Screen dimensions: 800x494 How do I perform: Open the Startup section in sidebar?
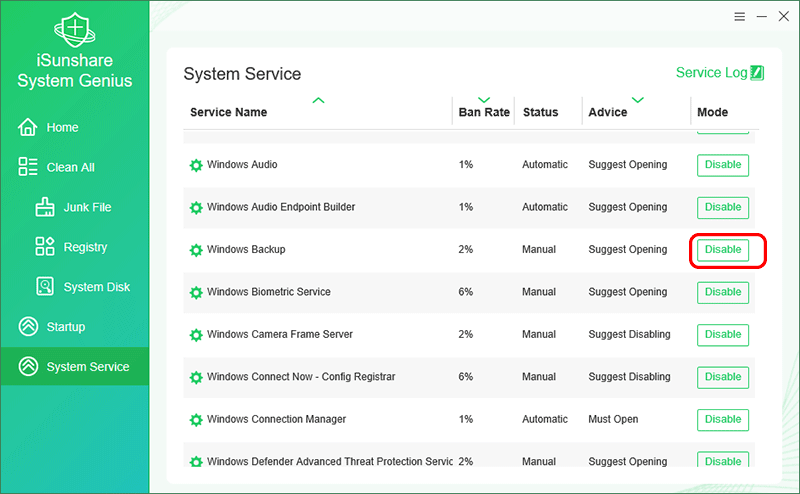[x=65, y=327]
